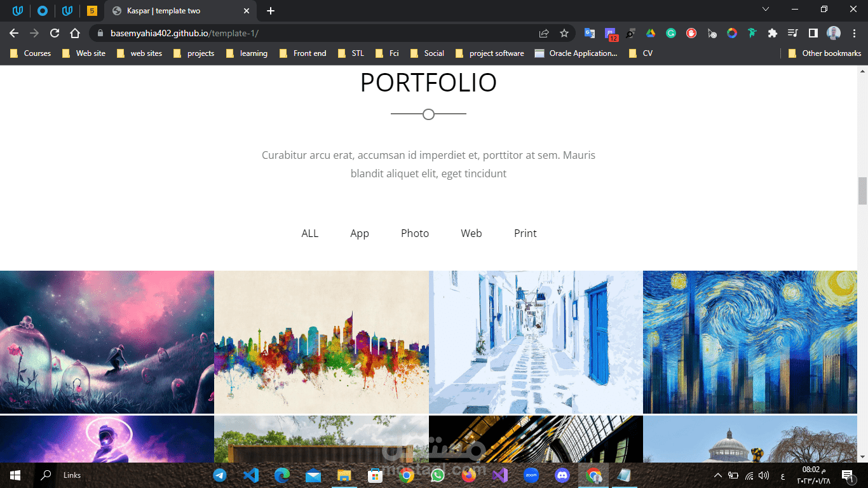Open the Extensions puzzle piece menu
The width and height of the screenshot is (868, 488).
point(773,33)
